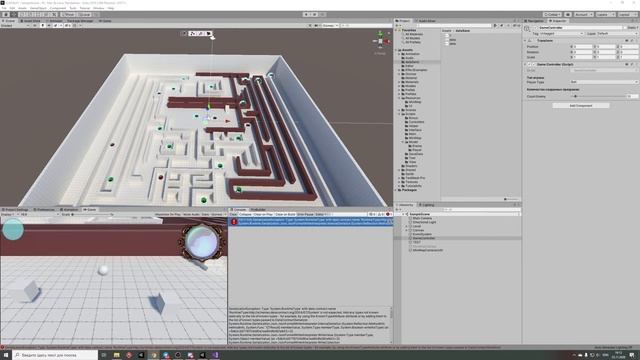Viewport: 640px width, 360px height.
Task: Select the Scripts folder
Action: (x=410, y=114)
